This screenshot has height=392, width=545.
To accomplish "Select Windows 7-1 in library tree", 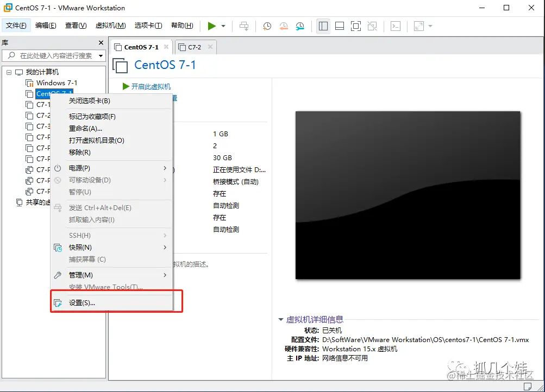I will coord(57,83).
